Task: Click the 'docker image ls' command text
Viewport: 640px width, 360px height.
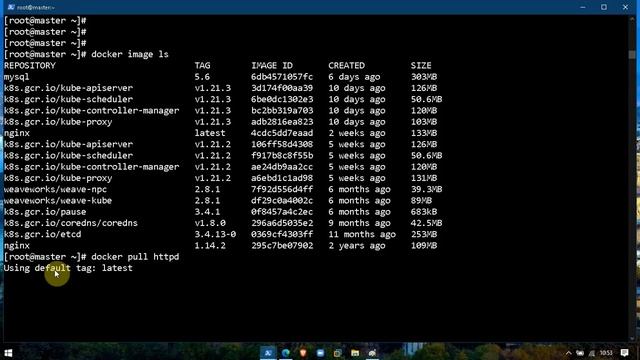Action: point(130,54)
